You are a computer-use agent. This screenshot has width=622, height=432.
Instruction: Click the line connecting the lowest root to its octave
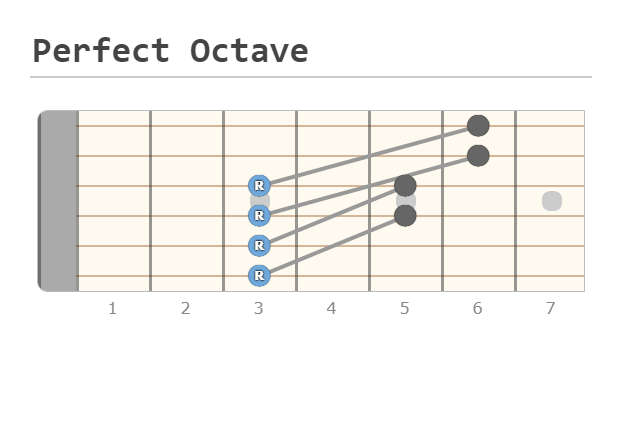click(332, 246)
